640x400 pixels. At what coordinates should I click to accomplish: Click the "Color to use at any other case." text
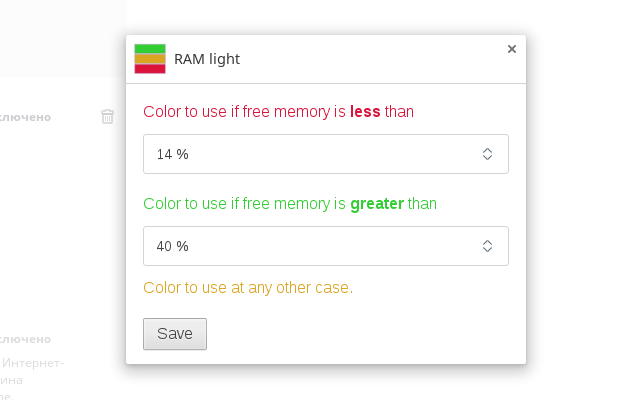pyautogui.click(x=248, y=288)
